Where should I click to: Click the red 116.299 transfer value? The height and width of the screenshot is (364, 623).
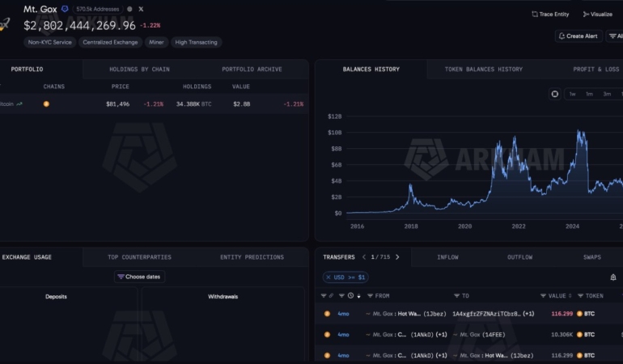[x=562, y=314]
